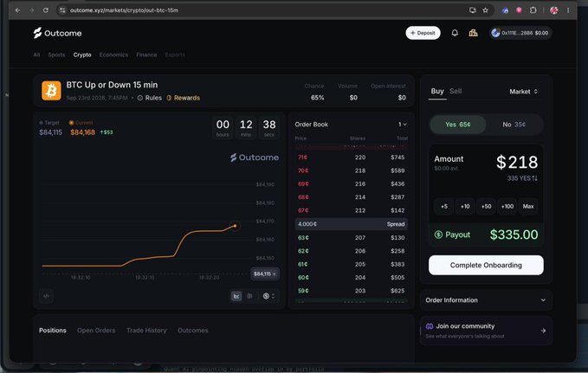The width and height of the screenshot is (588, 373).
Task: Open the browser three-dot menu
Action: coord(568,10)
